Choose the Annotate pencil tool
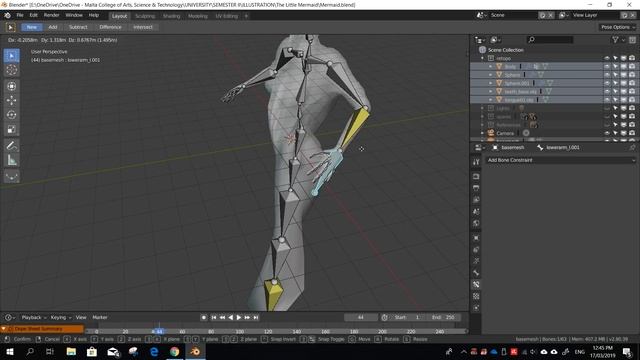Screen dimensions: 640x360 click(x=11, y=146)
